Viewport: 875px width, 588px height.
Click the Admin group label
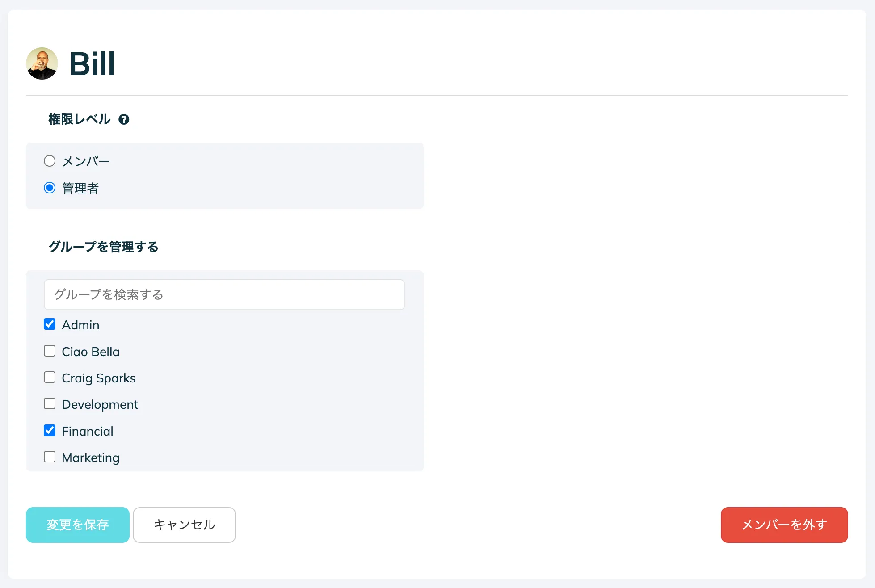coord(80,325)
